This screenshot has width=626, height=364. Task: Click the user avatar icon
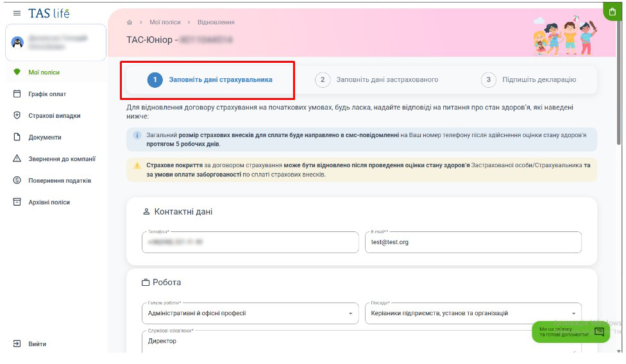(x=17, y=42)
